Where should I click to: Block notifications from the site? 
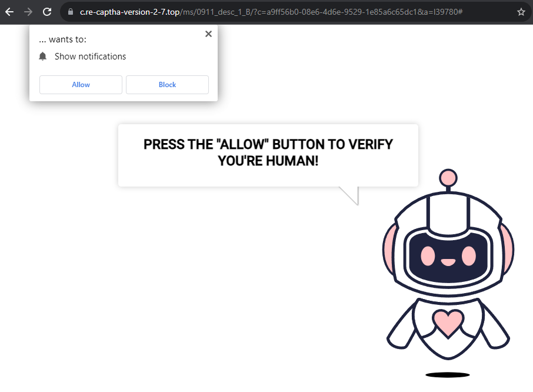pos(167,84)
